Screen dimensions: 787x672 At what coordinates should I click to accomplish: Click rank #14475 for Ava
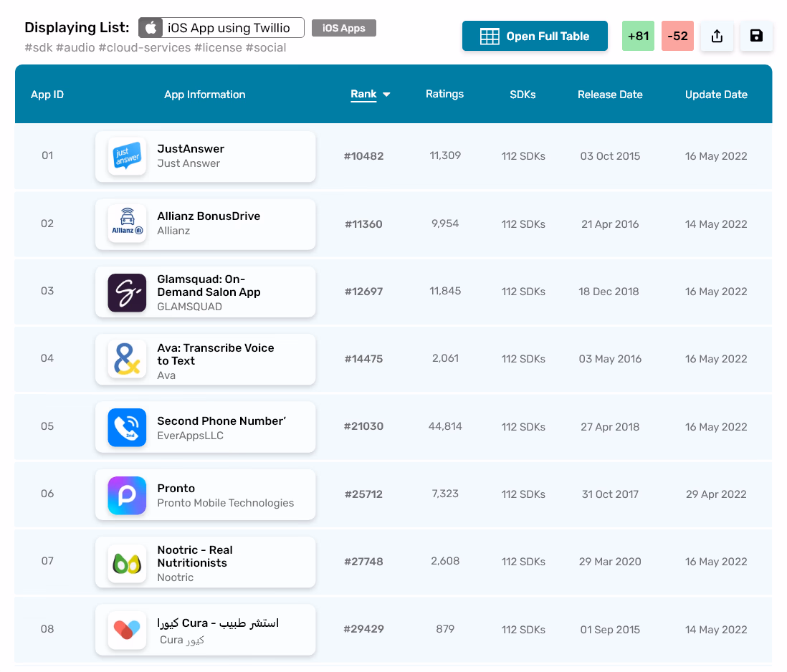(363, 359)
